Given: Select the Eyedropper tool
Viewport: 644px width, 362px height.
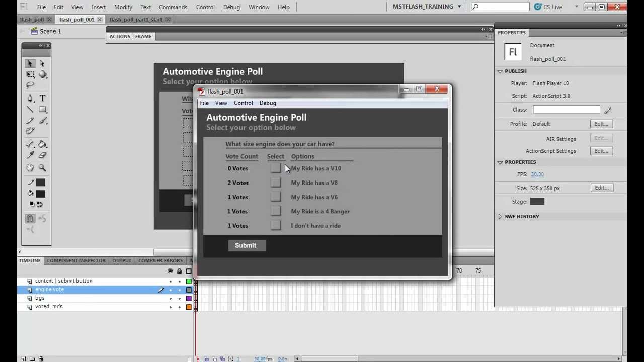Looking at the screenshot, I should tap(30, 155).
